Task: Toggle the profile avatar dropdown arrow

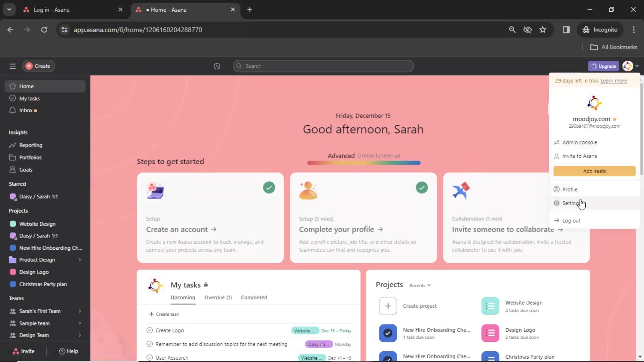Action: tap(637, 66)
